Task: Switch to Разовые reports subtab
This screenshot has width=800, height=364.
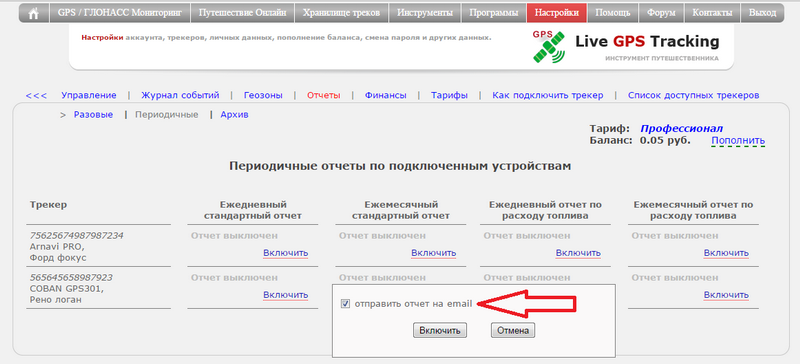Action: [x=93, y=115]
